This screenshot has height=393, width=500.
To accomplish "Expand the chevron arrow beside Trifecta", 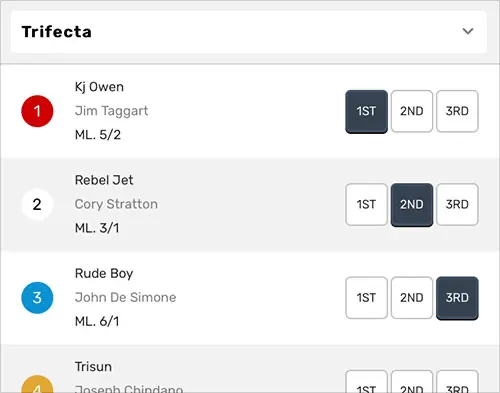I will click(468, 31).
